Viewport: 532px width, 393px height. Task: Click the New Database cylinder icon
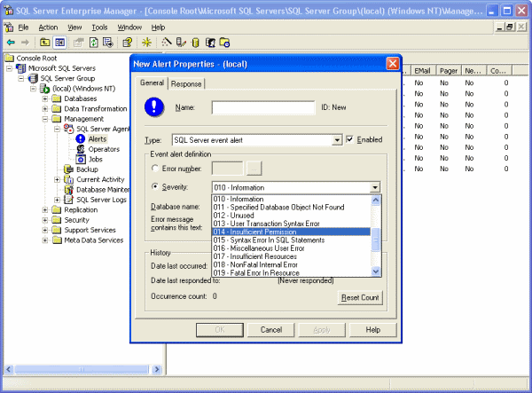[x=195, y=43]
